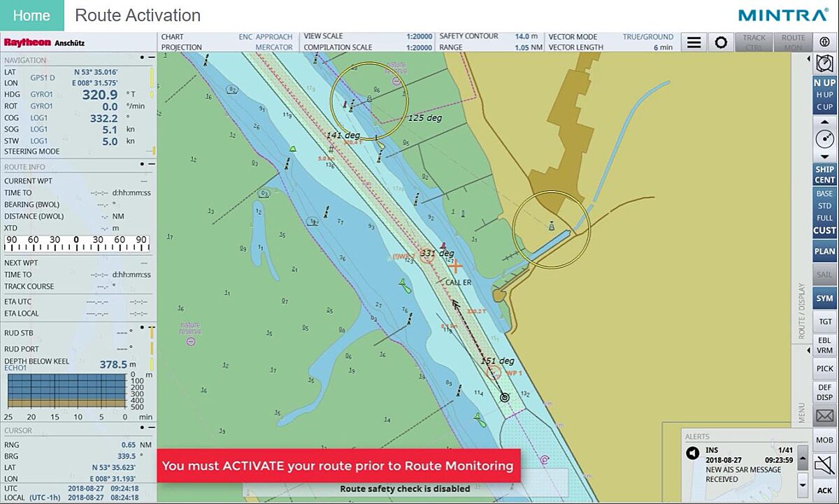Screen dimensions: 839x504
Task: Select waypoint WP 2 marked 331 deg
Action: pyautogui.click(x=426, y=256)
